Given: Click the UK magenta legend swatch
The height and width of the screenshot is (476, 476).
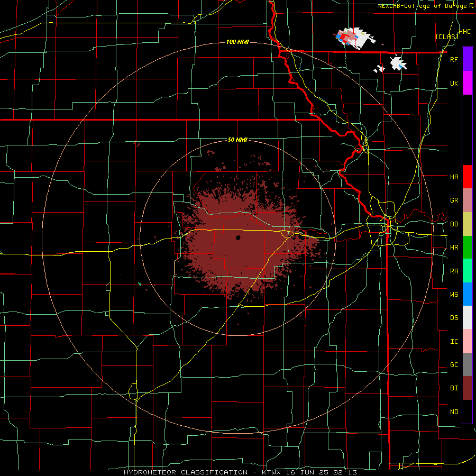Looking at the screenshot, I should coord(467,83).
